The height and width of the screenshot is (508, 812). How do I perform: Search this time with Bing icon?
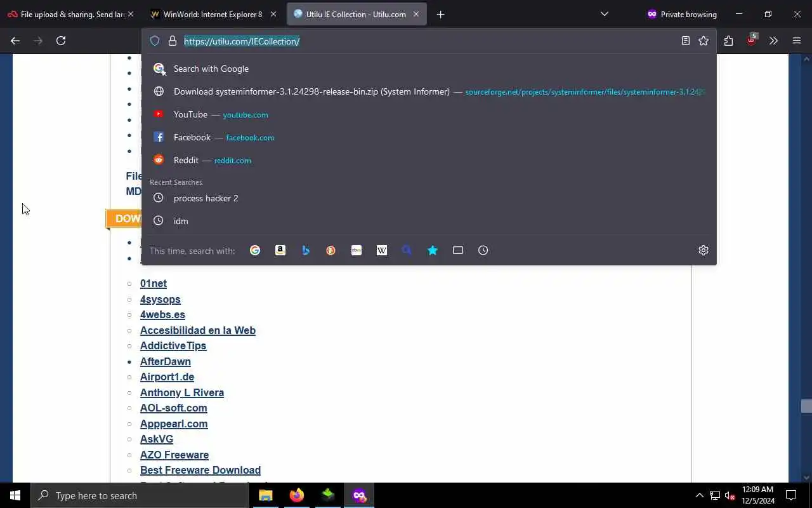306,250
